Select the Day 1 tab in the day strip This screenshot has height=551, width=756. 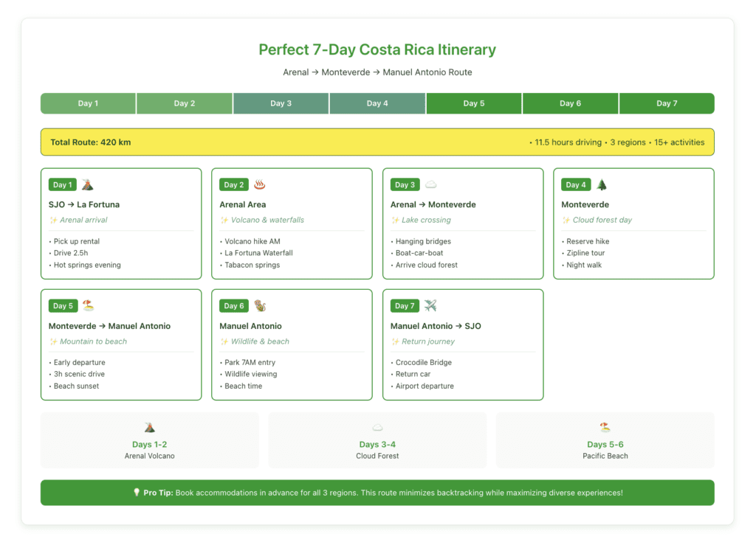pos(88,103)
